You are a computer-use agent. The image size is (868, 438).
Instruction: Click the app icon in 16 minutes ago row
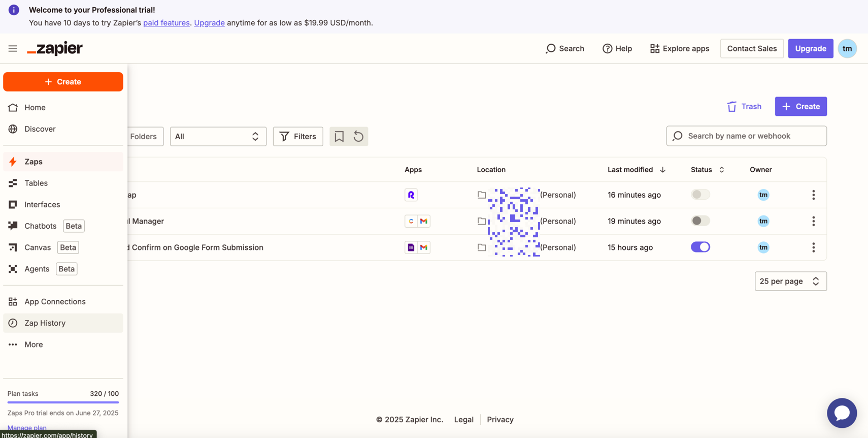click(x=411, y=195)
